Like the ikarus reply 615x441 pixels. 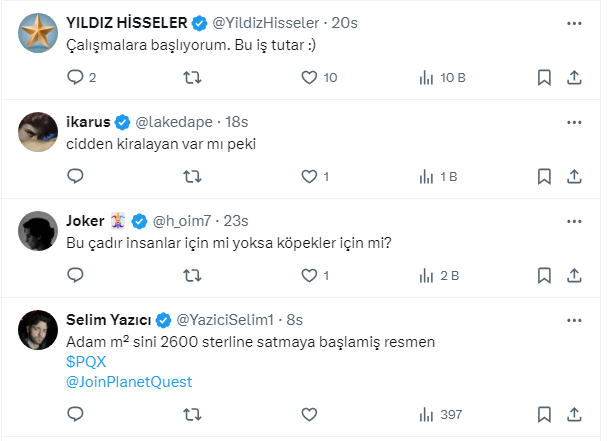point(309,176)
